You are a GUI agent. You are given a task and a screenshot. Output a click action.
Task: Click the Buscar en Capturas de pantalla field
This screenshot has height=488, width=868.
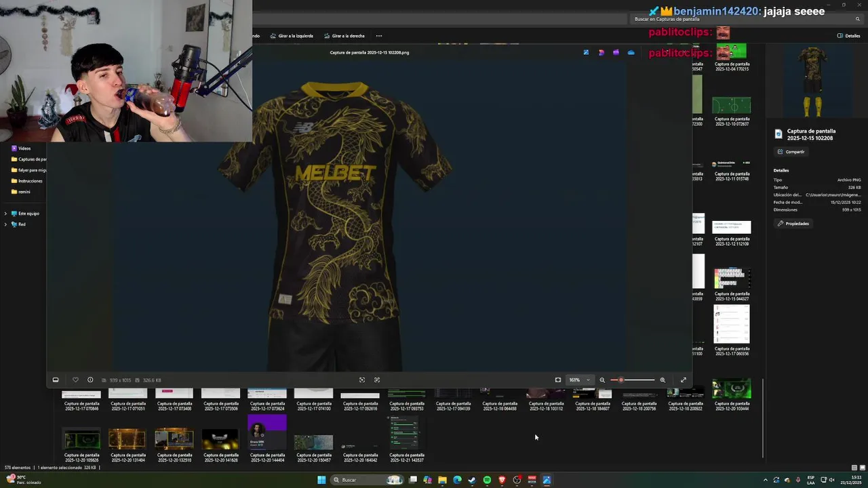[747, 19]
